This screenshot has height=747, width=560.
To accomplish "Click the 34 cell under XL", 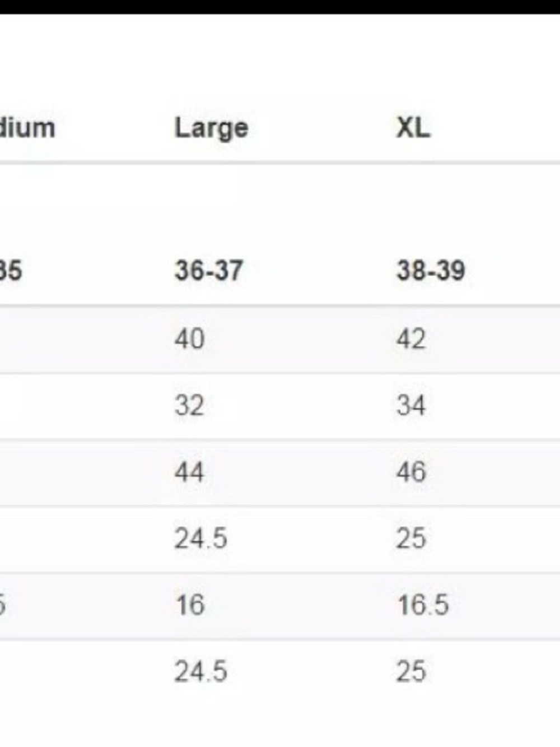I will [x=411, y=405].
